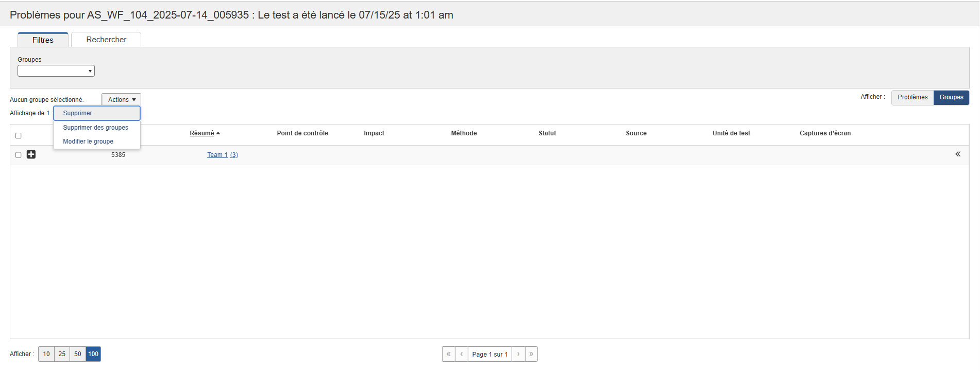Go to the next page

518,354
